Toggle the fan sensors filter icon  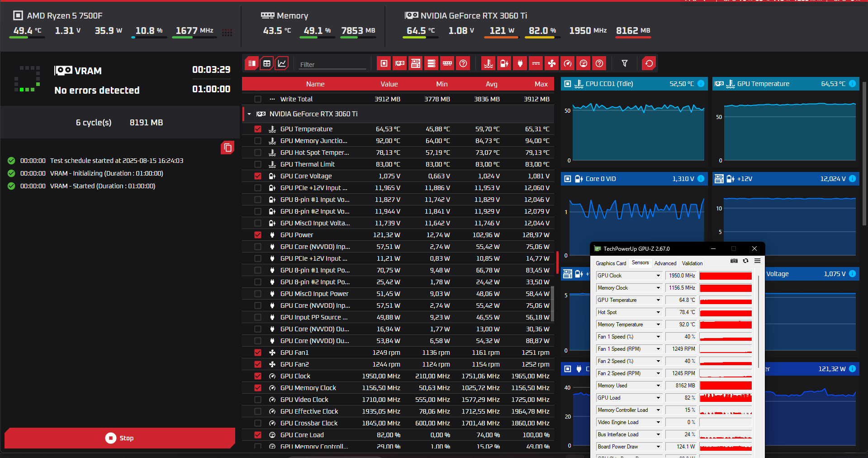coord(551,63)
